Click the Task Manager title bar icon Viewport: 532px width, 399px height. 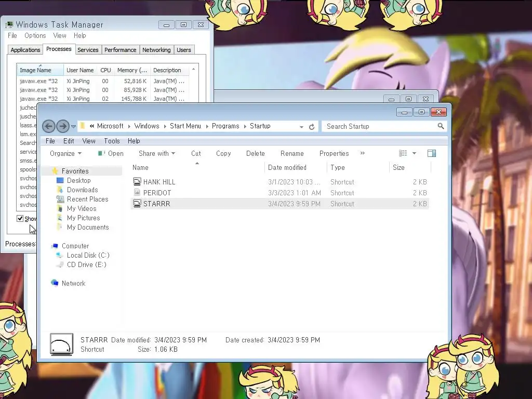[9, 24]
